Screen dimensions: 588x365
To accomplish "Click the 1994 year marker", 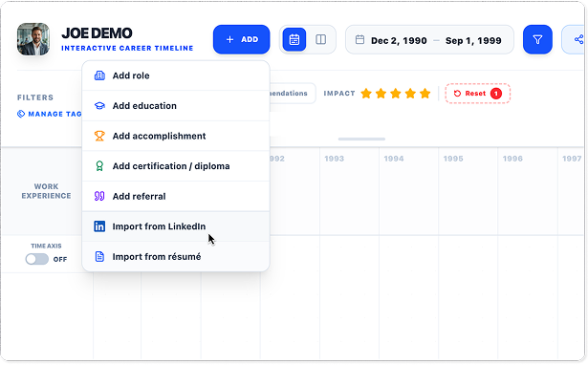I will [393, 159].
